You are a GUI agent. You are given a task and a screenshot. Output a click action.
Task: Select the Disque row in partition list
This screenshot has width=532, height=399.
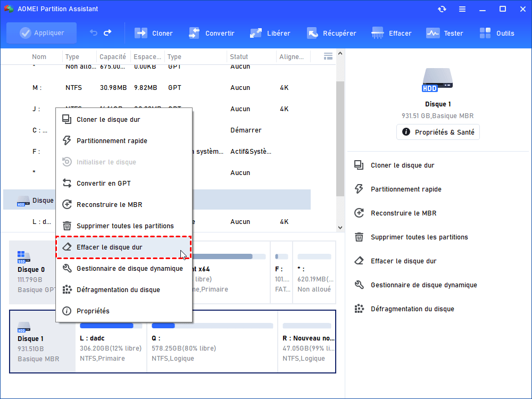point(157,199)
